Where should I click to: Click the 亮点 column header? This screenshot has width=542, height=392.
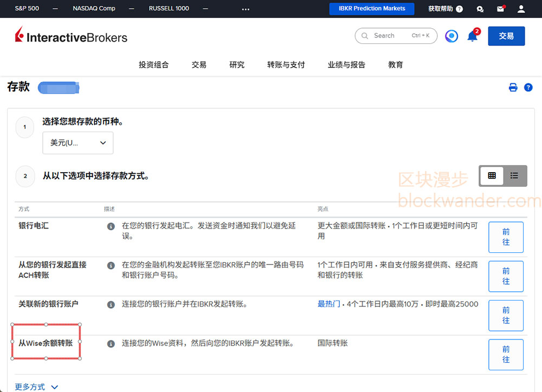pos(323,209)
